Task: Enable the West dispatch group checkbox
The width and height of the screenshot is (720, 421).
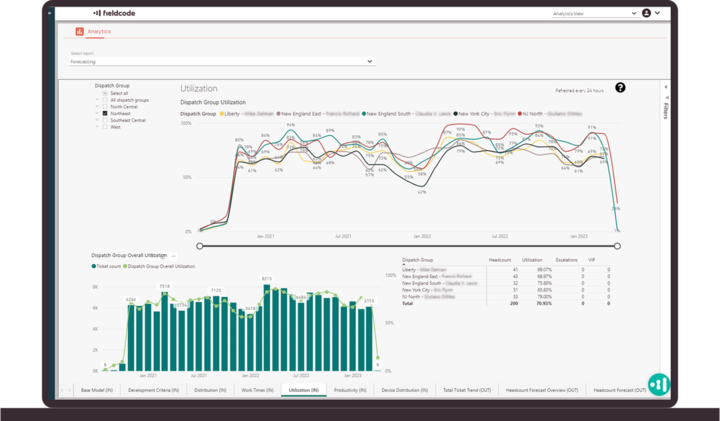Action: pos(105,127)
